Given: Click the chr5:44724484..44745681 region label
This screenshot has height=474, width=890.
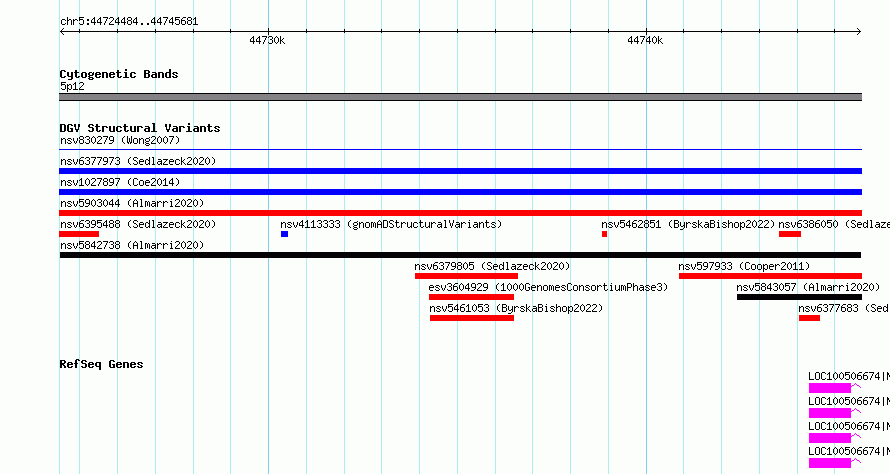Looking at the screenshot, I should (129, 22).
